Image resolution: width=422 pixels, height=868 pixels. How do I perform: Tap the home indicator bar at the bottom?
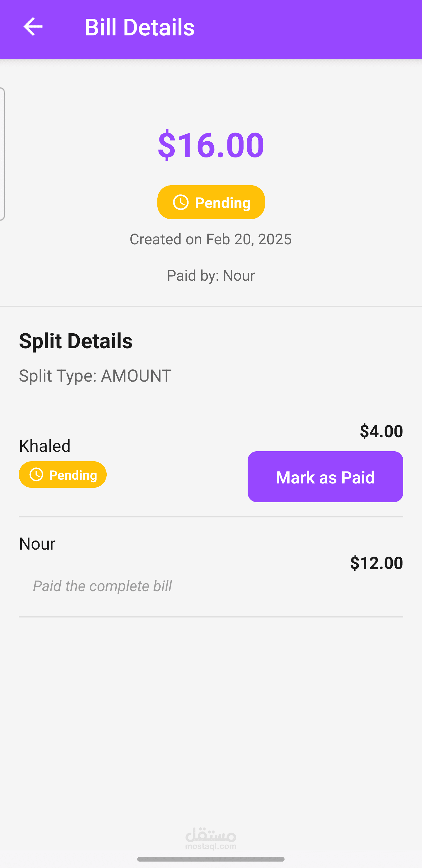pyautogui.click(x=211, y=859)
